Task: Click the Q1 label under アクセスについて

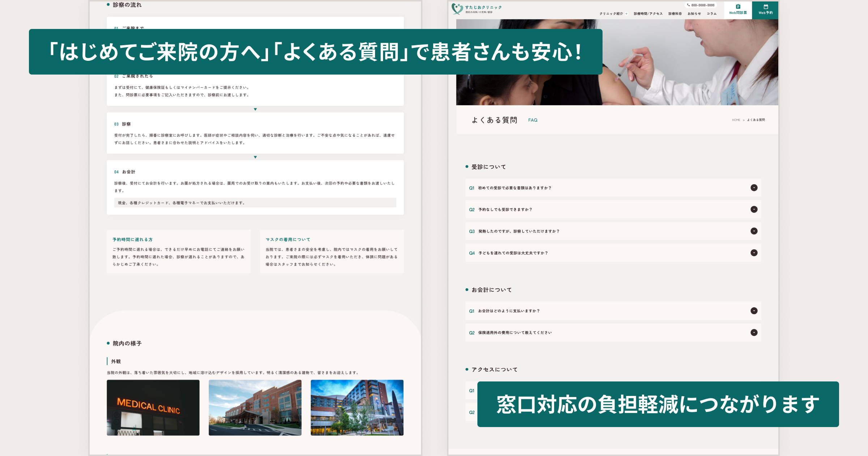Action: tap(472, 391)
